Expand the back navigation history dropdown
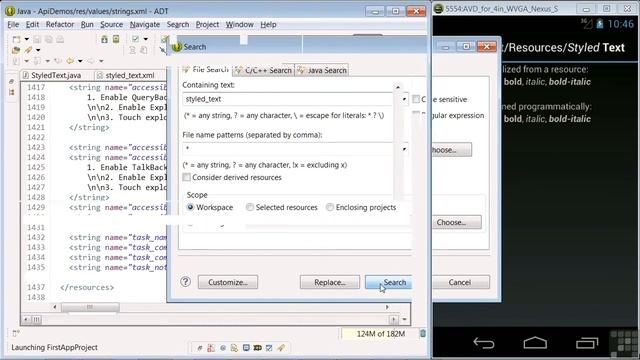 [x=80, y=61]
